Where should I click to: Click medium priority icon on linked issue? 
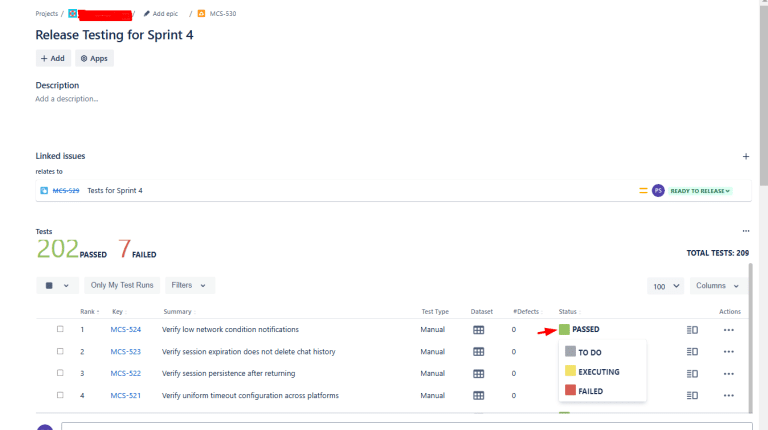(643, 191)
